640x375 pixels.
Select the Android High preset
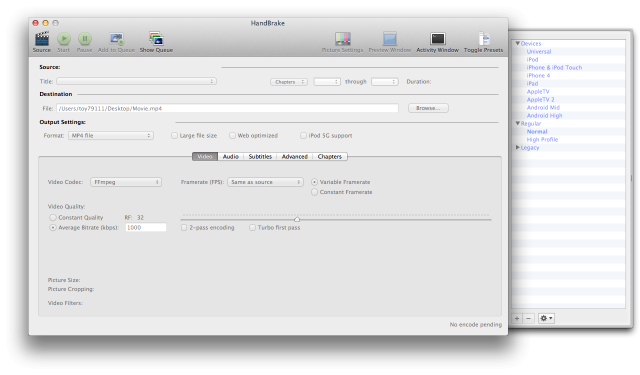point(544,115)
